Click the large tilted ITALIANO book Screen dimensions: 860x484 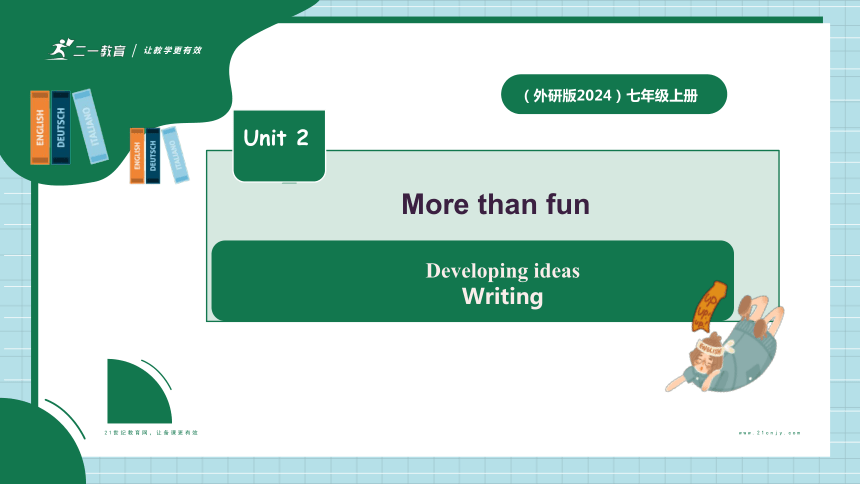90,126
